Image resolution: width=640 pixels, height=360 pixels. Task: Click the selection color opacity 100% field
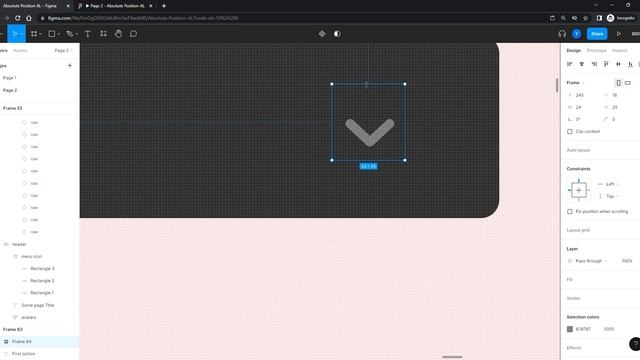[609, 329]
